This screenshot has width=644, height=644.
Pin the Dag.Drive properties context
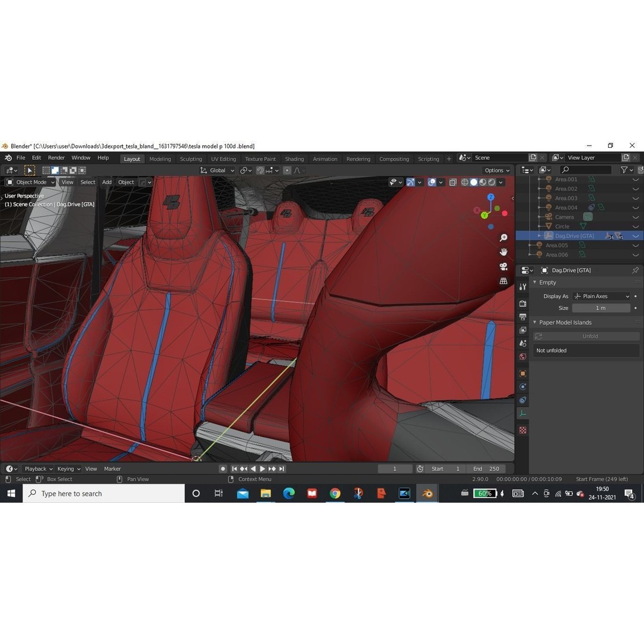click(x=636, y=270)
